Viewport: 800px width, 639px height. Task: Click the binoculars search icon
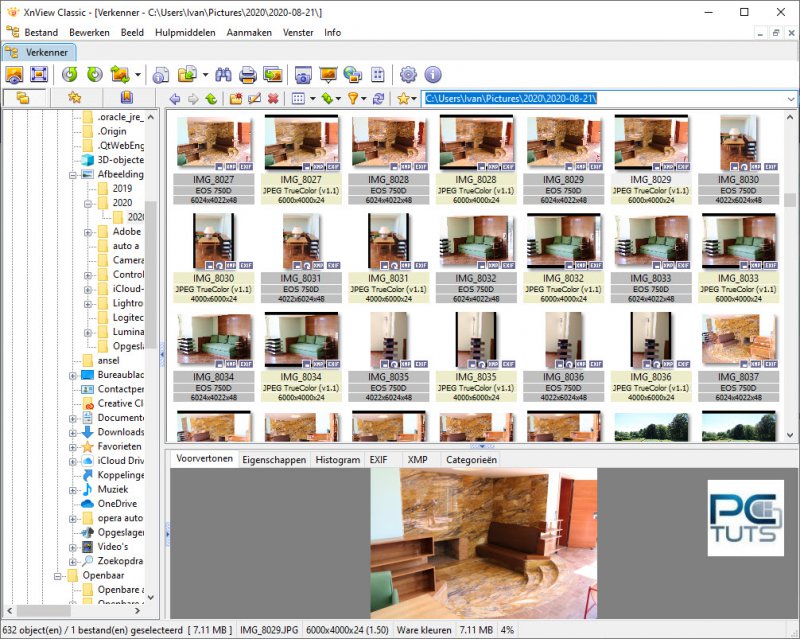pyautogui.click(x=222, y=74)
